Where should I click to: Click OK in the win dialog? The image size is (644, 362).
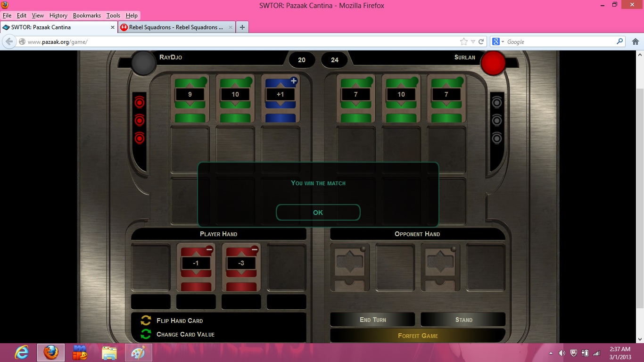[318, 213]
